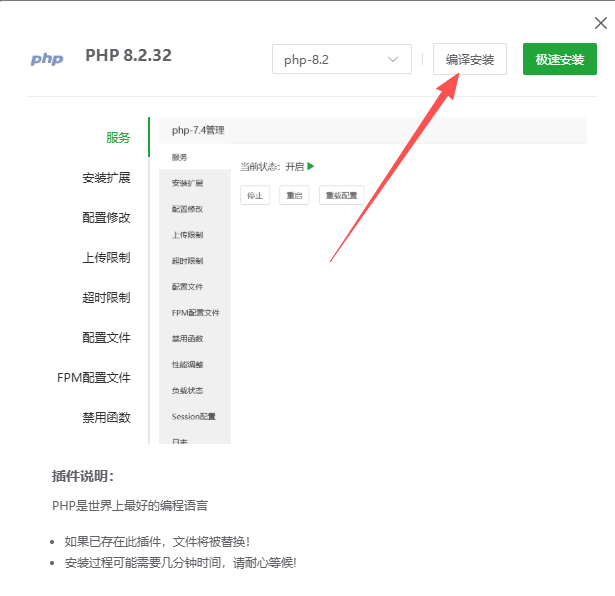Click text PHP是世界上最好的编程语言
This screenshot has height=596, width=615.
pyautogui.click(x=130, y=505)
